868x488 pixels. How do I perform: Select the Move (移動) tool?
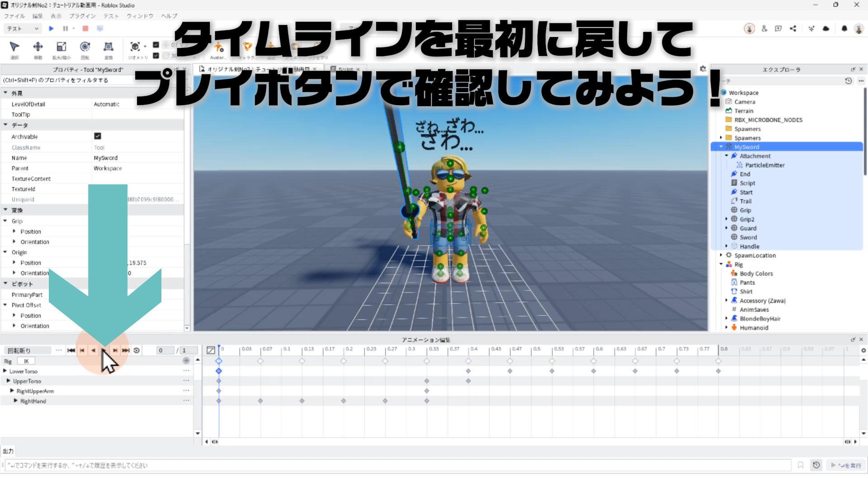point(38,47)
